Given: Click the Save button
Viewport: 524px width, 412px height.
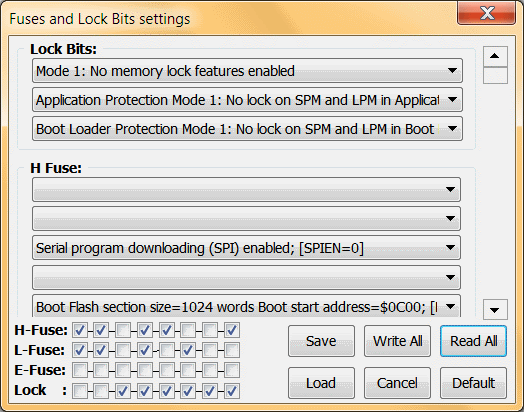Looking at the screenshot, I should pos(321,341).
